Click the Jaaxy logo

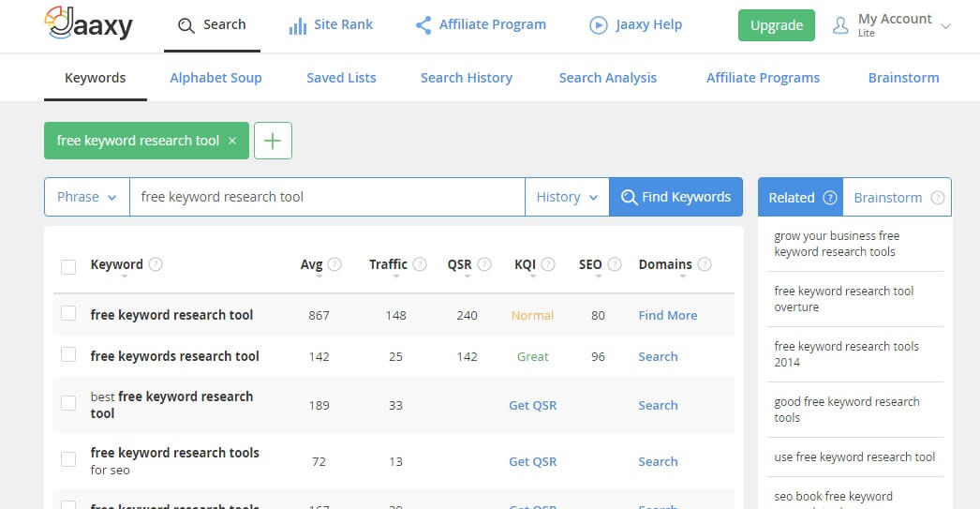coord(89,23)
